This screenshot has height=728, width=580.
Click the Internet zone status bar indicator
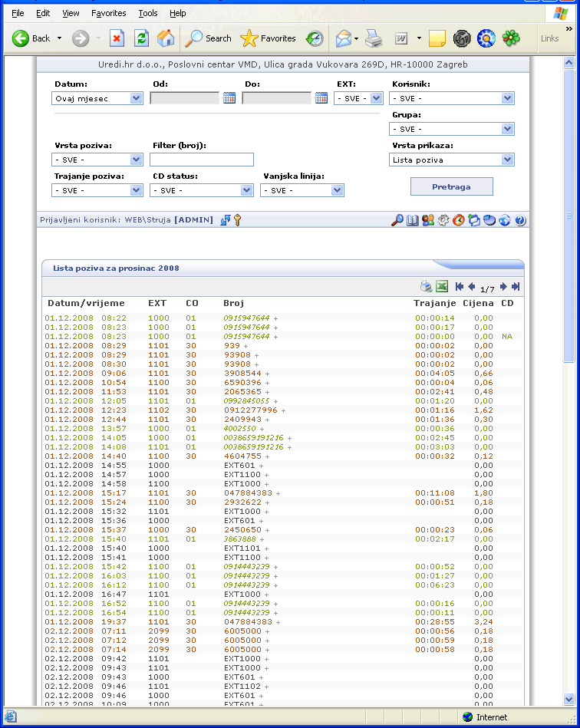(x=486, y=717)
